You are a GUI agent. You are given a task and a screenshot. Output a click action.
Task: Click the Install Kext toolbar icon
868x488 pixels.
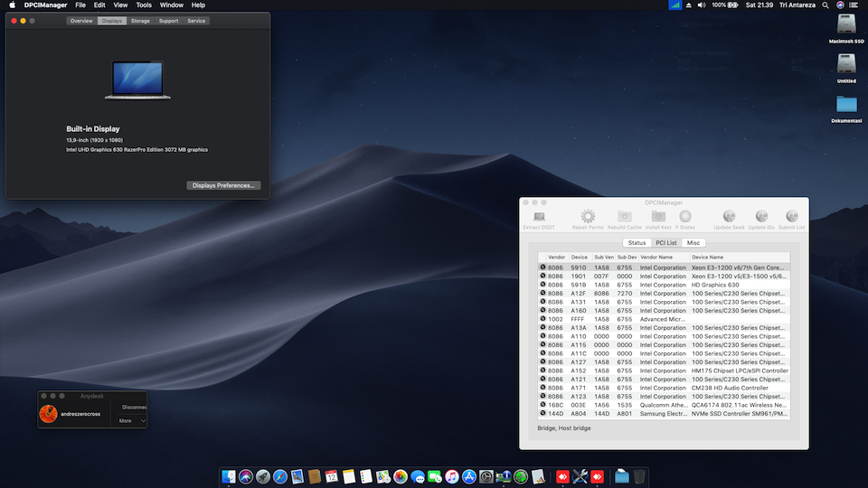(x=658, y=216)
